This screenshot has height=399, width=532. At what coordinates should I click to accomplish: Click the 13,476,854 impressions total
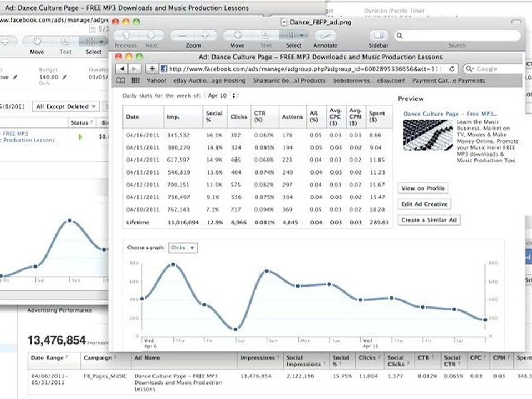pyautogui.click(x=57, y=340)
